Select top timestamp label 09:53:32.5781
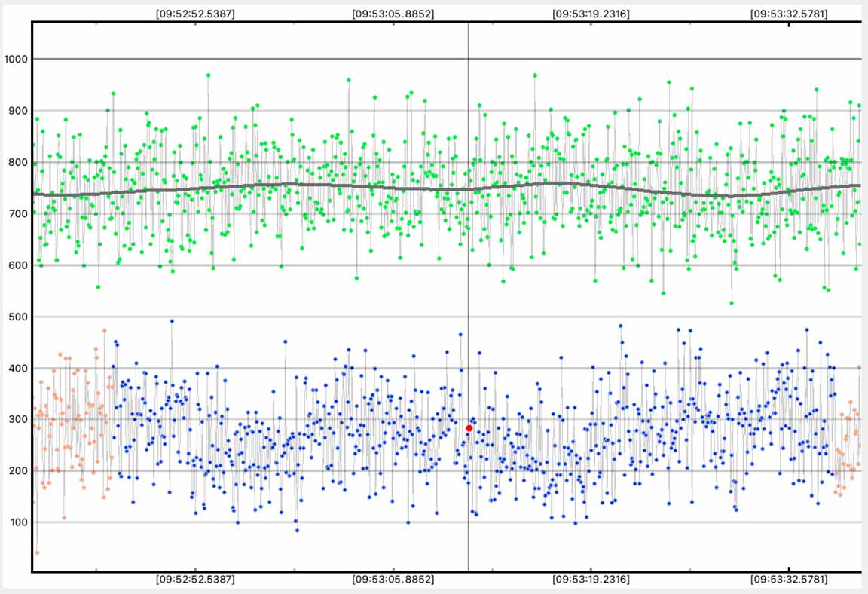This screenshot has height=594, width=868. 789,14
